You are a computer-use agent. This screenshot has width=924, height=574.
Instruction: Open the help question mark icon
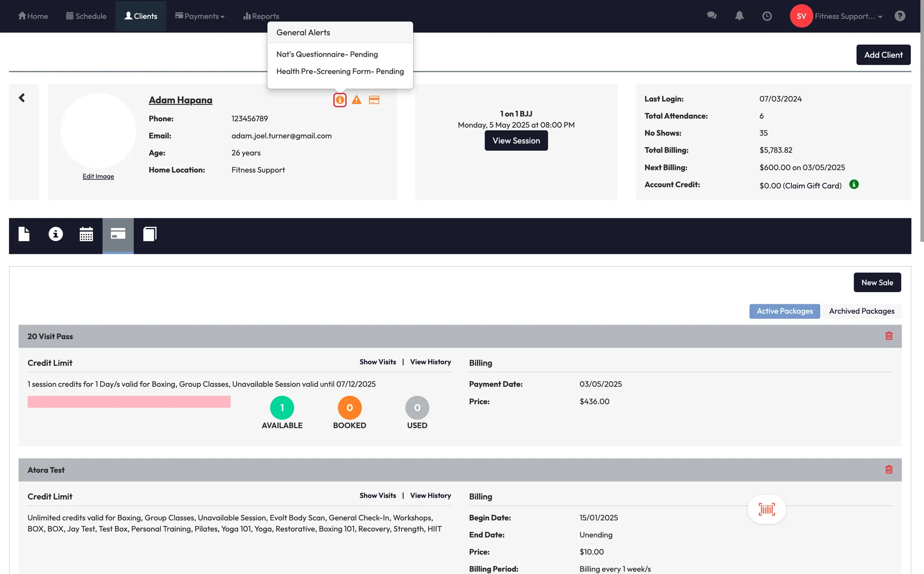(x=900, y=16)
